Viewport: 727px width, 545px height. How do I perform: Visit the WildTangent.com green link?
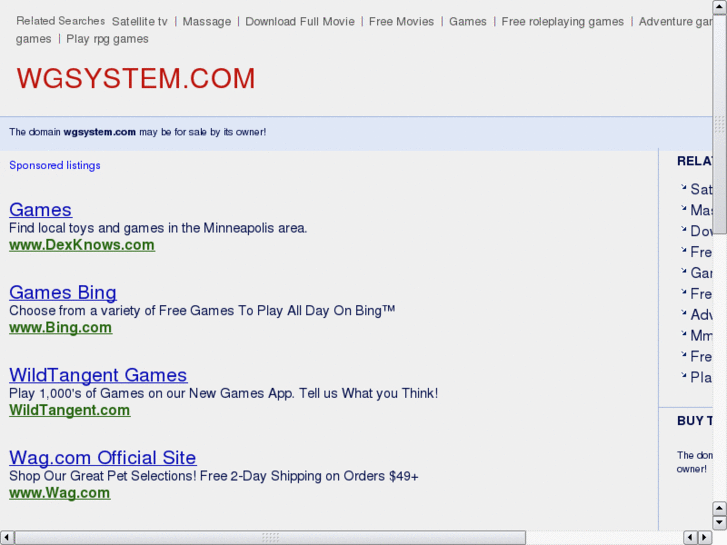click(x=70, y=410)
